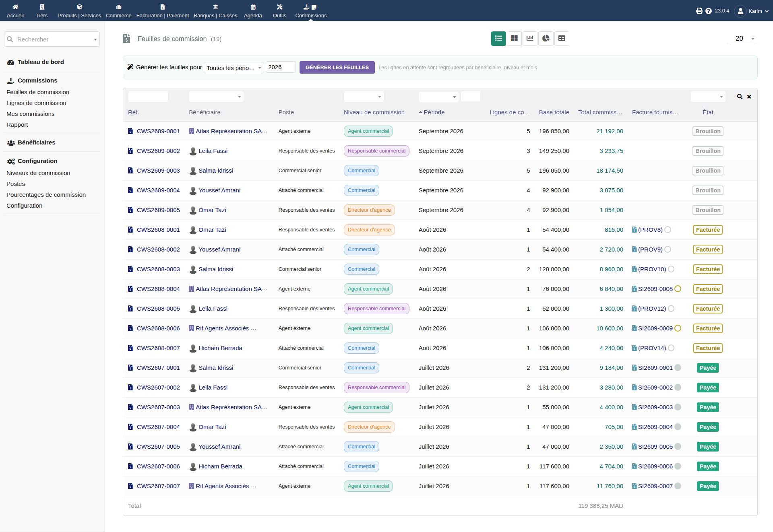This screenshot has height=532, width=773.
Task: Focus the year field containing 2026
Action: pos(281,67)
